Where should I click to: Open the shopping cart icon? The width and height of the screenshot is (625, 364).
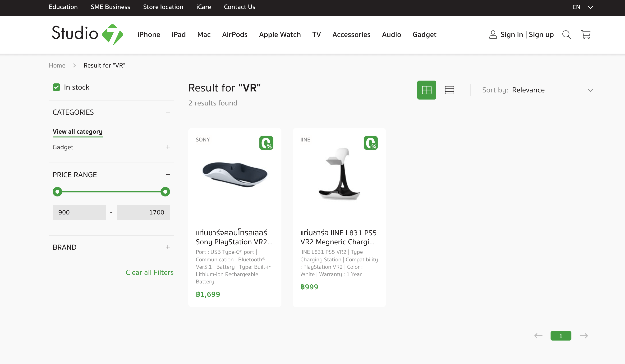[x=586, y=35]
